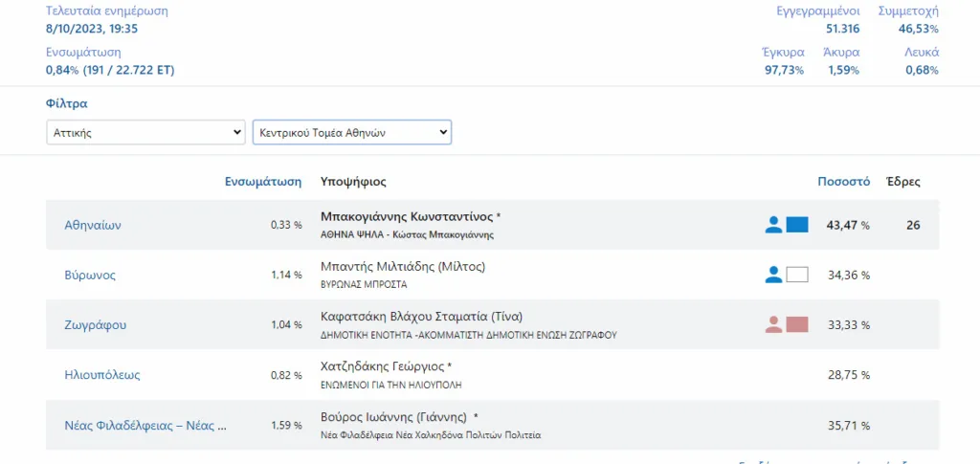Click the empty white square beside Μπαντής

(x=797, y=275)
